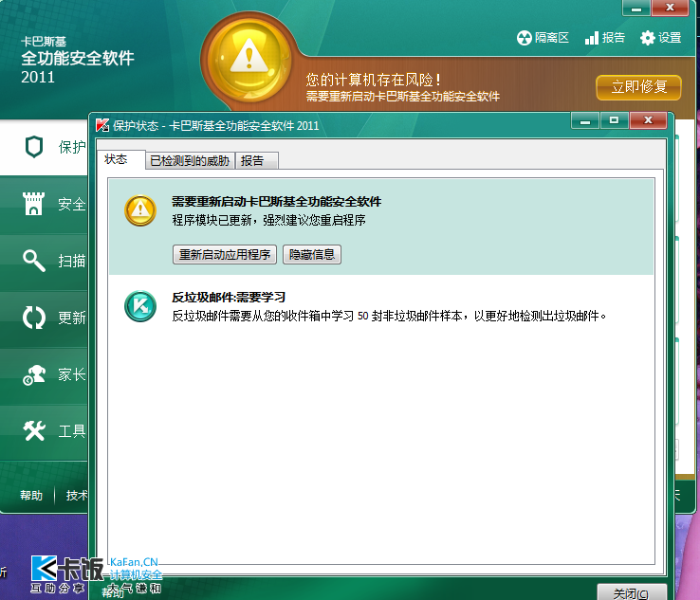
Task: Click the 保护 shield icon in sidebar
Action: coord(34,147)
